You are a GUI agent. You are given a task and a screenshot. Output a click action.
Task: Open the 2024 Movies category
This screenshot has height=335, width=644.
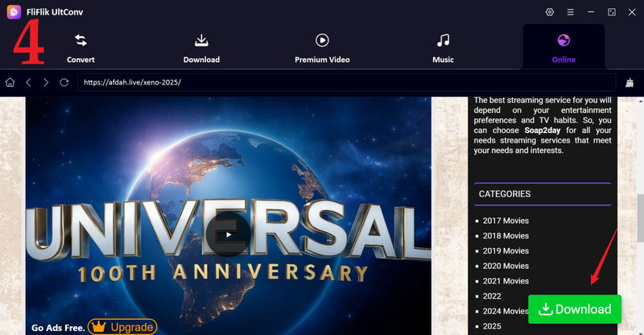click(x=506, y=311)
